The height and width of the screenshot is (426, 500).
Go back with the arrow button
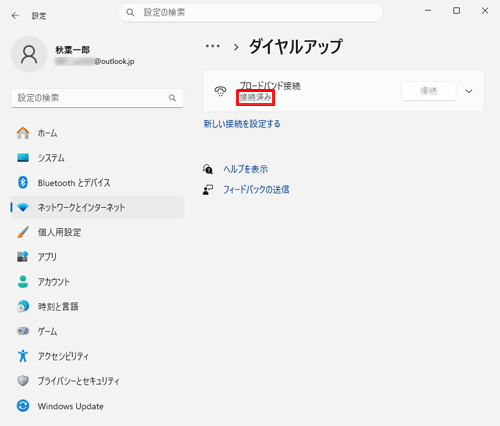click(x=15, y=16)
